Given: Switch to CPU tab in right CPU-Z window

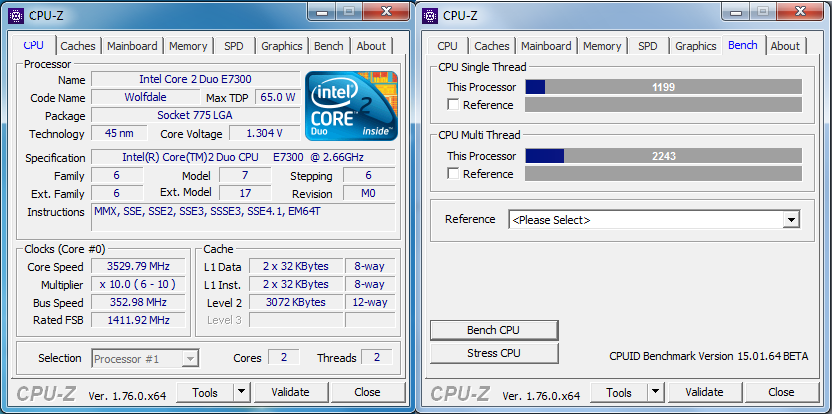Looking at the screenshot, I should [x=447, y=46].
